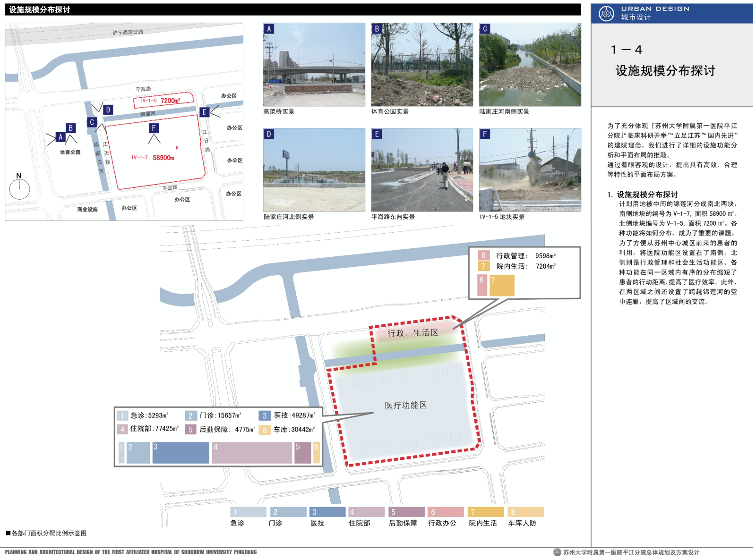This screenshot has width=756, height=559.
Task: Pick legend swatch 8 above 车库人防 label
Action: (x=525, y=512)
